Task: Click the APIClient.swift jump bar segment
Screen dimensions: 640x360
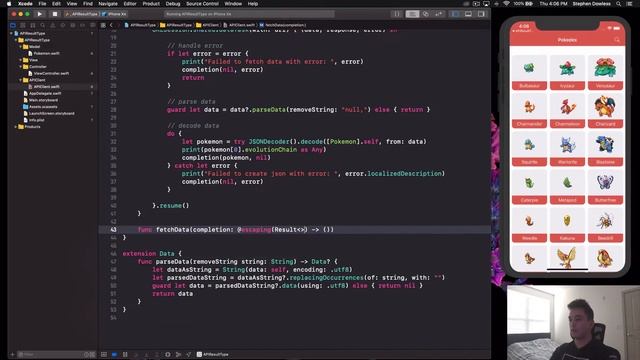Action: 239,25
